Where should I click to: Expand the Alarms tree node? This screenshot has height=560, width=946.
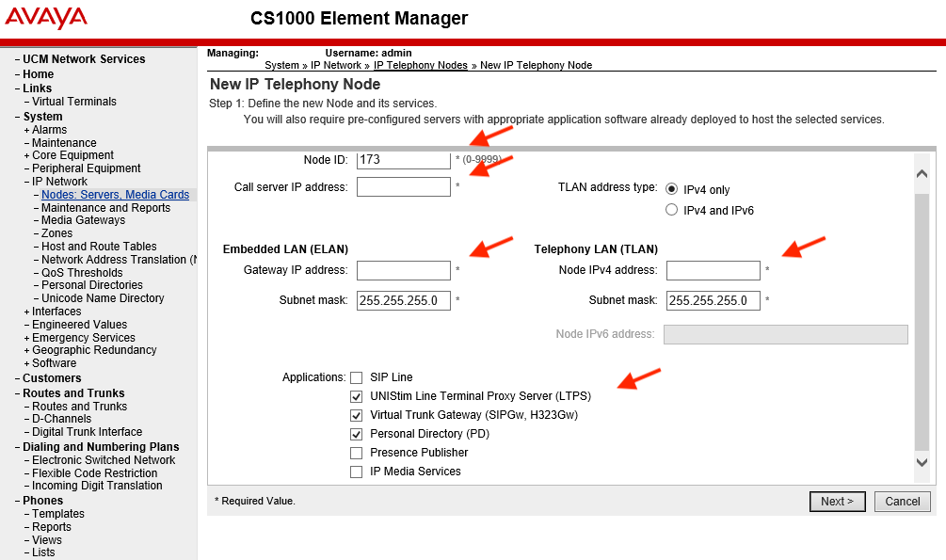coord(26,130)
